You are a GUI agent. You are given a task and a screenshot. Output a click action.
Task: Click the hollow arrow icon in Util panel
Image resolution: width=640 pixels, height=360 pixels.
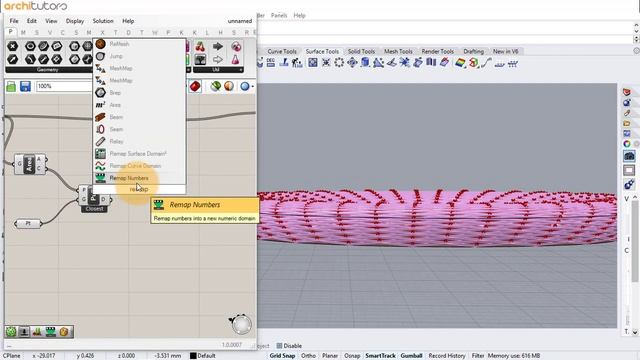point(218,60)
